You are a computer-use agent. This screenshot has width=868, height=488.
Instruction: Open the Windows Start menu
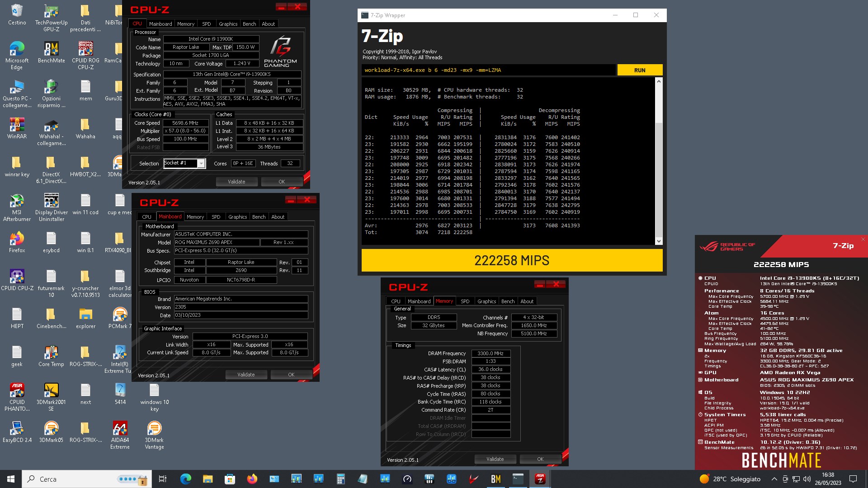[x=11, y=479]
